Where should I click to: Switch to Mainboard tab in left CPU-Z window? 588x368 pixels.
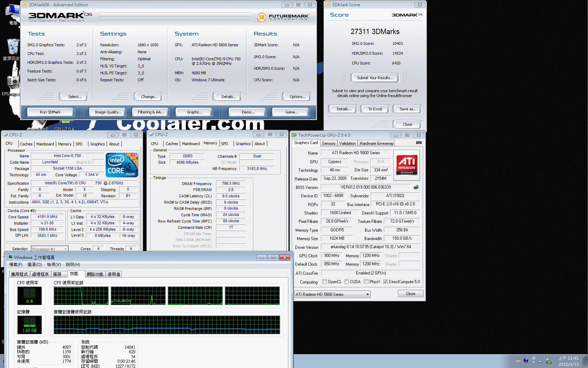45,144
